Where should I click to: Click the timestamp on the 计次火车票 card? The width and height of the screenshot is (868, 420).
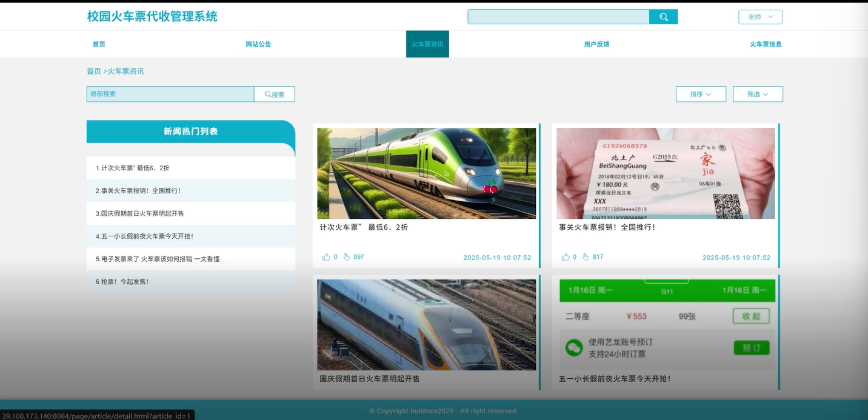[x=498, y=258]
